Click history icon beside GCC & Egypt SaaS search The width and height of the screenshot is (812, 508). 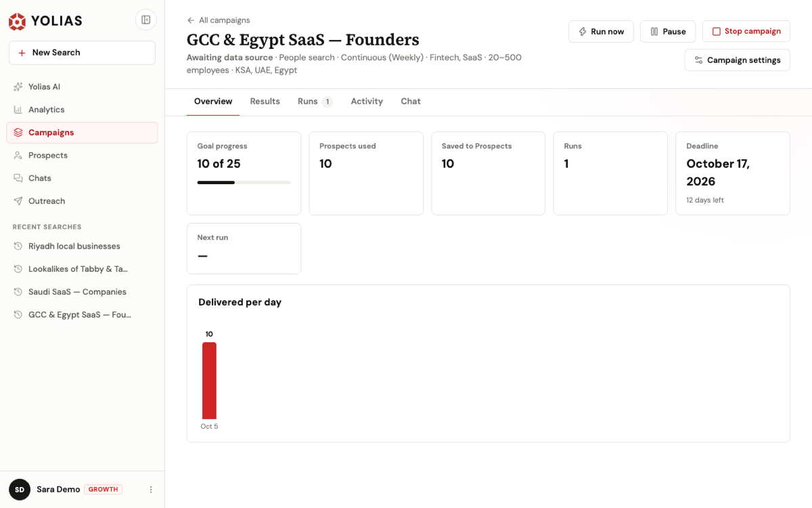pyautogui.click(x=18, y=315)
